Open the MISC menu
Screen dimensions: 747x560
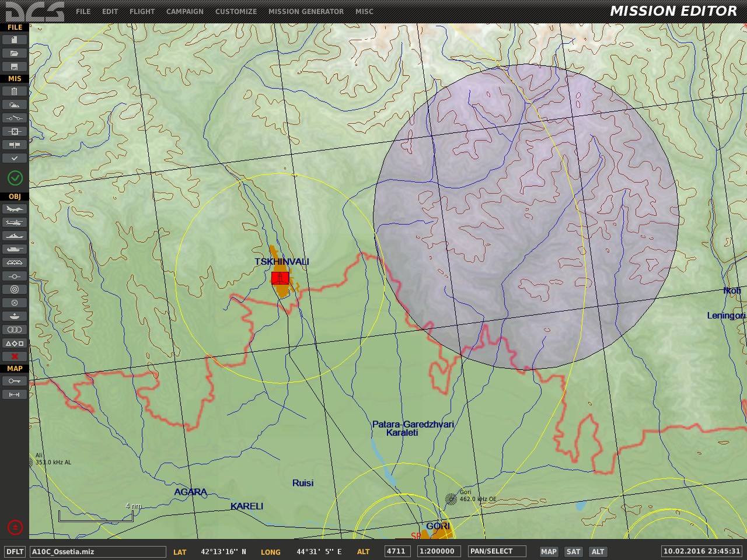tap(364, 12)
